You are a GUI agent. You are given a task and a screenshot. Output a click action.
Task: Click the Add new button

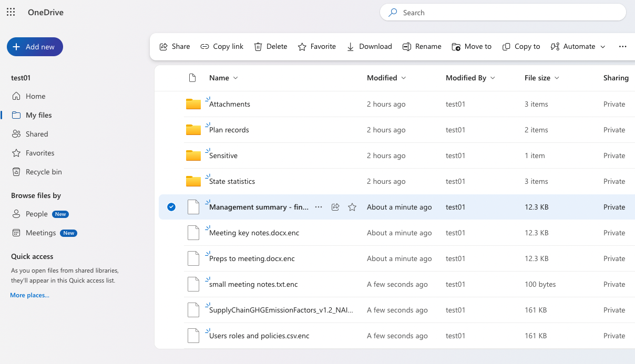[35, 47]
